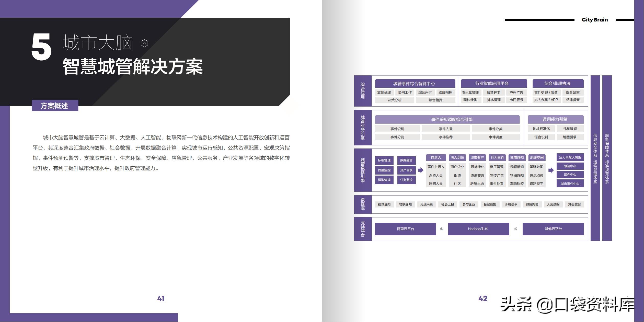The width and height of the screenshot is (644, 322).
Task: Click the 轨迹中心 button
Action: click(x=570, y=166)
